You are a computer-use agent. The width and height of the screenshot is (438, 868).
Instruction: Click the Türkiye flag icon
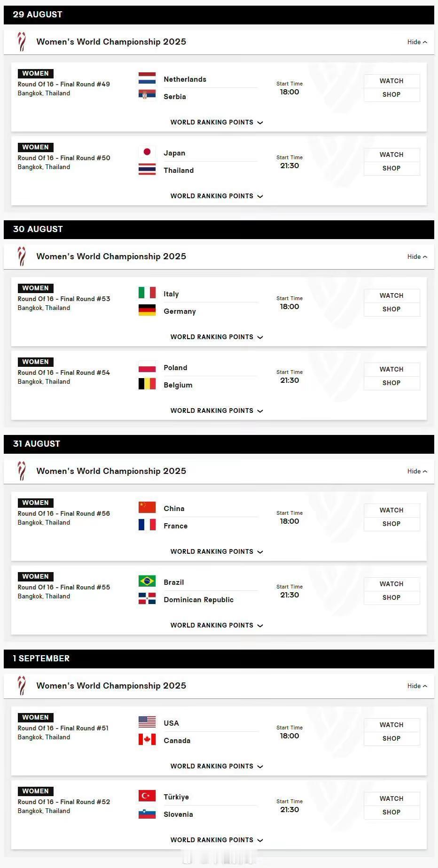coord(147,796)
